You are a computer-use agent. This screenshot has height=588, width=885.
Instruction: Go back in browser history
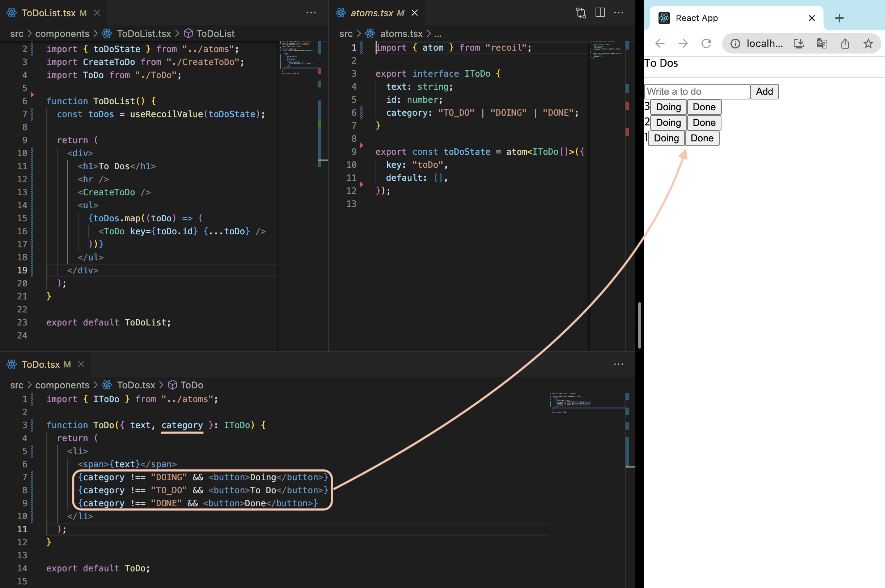660,43
